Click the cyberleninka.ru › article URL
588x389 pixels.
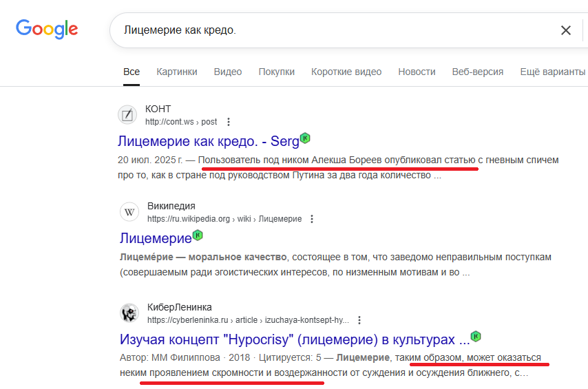pos(248,320)
